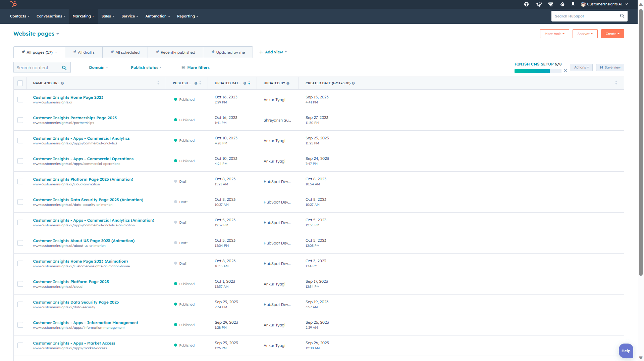Screen dimensions: 644x361
Task: Open the upgrade arrow icon
Action: pyautogui.click(x=526, y=4)
